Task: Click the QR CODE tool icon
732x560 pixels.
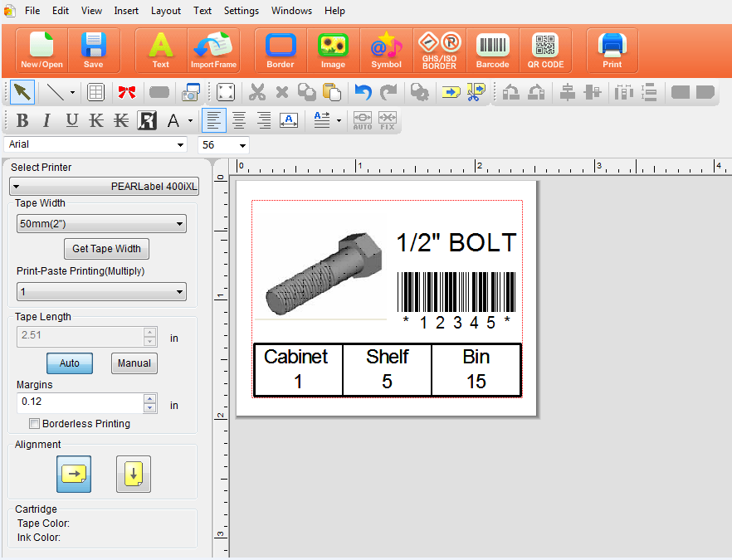Action: 545,51
